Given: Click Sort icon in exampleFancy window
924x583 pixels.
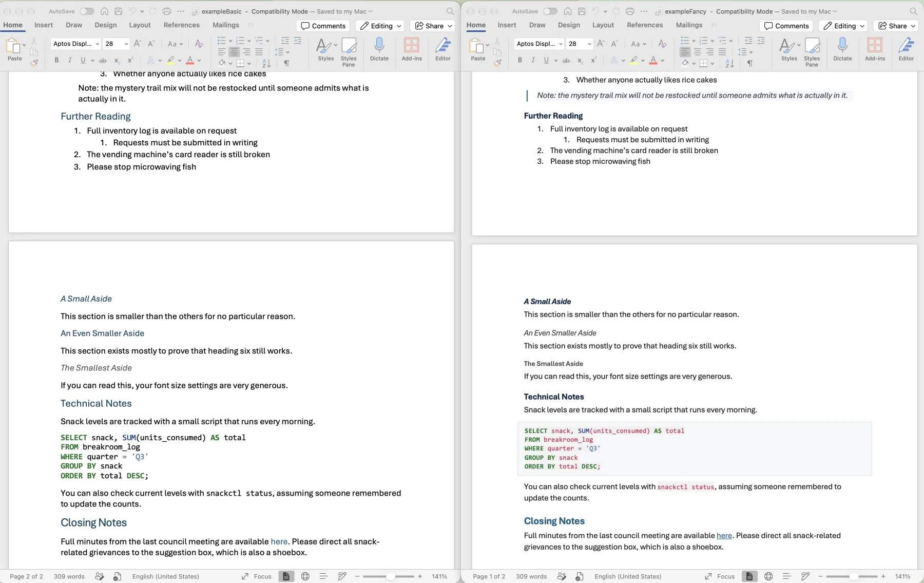Looking at the screenshot, I should pos(729,63).
